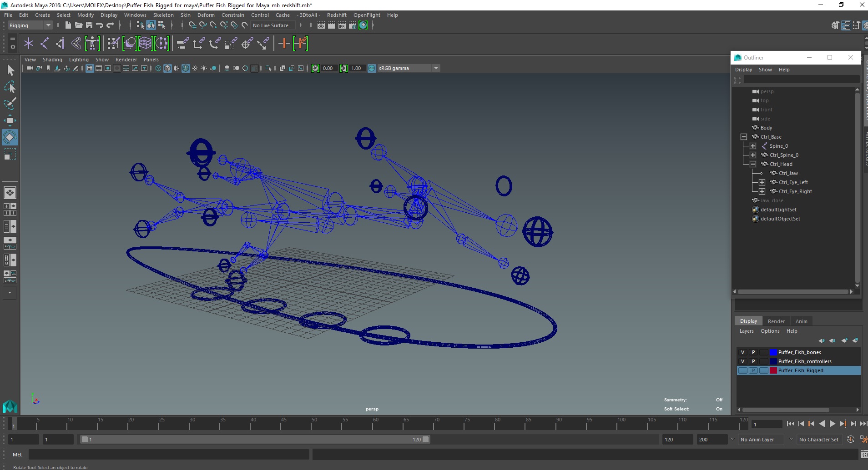Switch to the Render layer tab
This screenshot has height=470, width=868.
tap(776, 321)
